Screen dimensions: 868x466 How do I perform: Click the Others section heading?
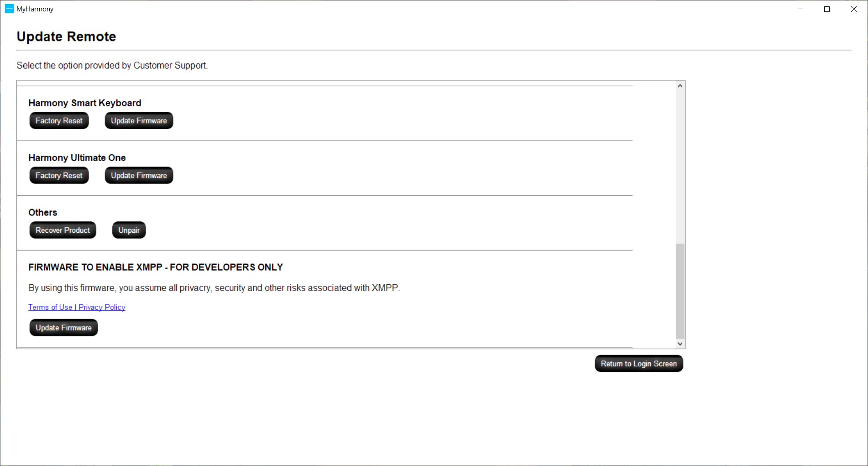[43, 213]
